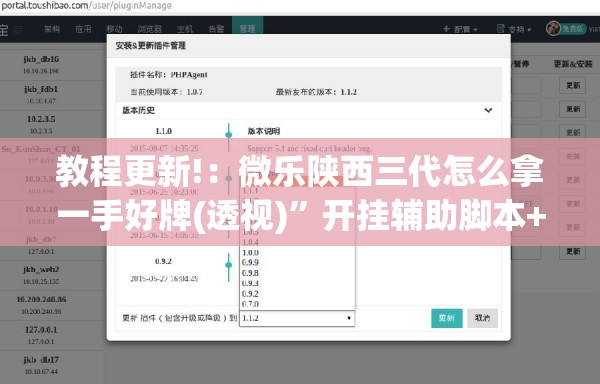This screenshot has height=384, width=600.
Task: Click the 2015-05-27 date under 0.9.2
Action: point(164,278)
